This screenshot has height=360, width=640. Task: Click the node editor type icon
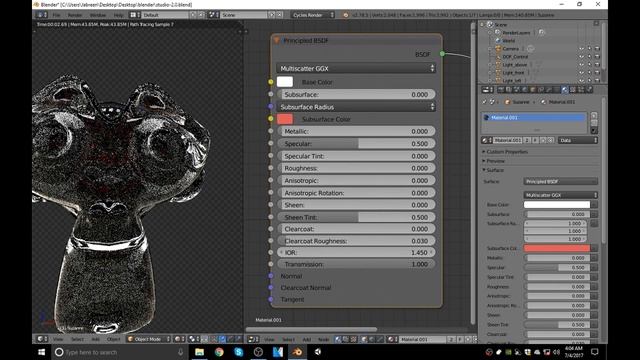(x=253, y=339)
